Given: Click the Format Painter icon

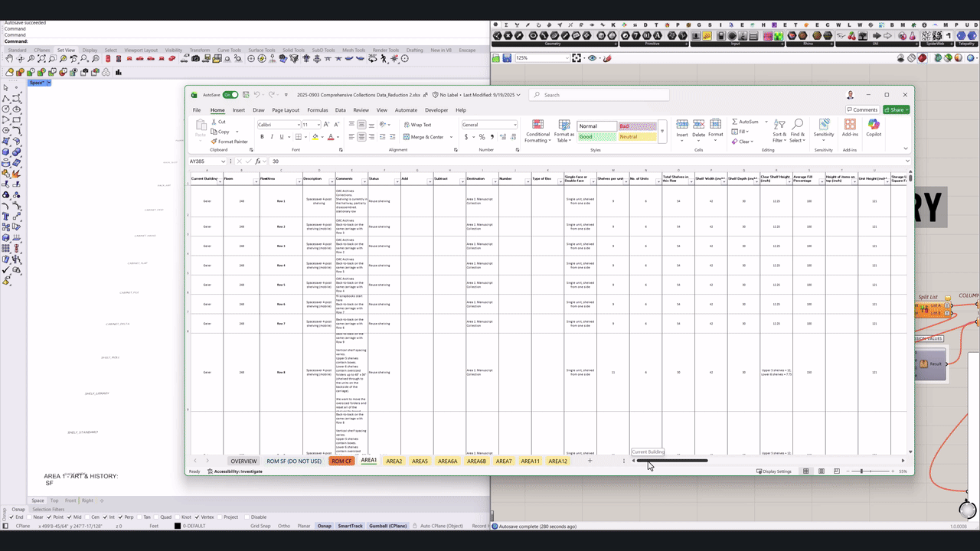Looking at the screenshot, I should [214, 141].
